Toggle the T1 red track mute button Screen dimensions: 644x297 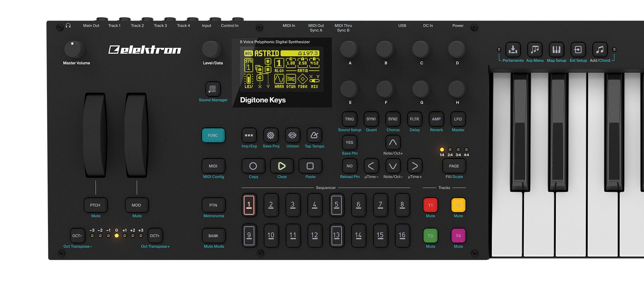(430, 205)
